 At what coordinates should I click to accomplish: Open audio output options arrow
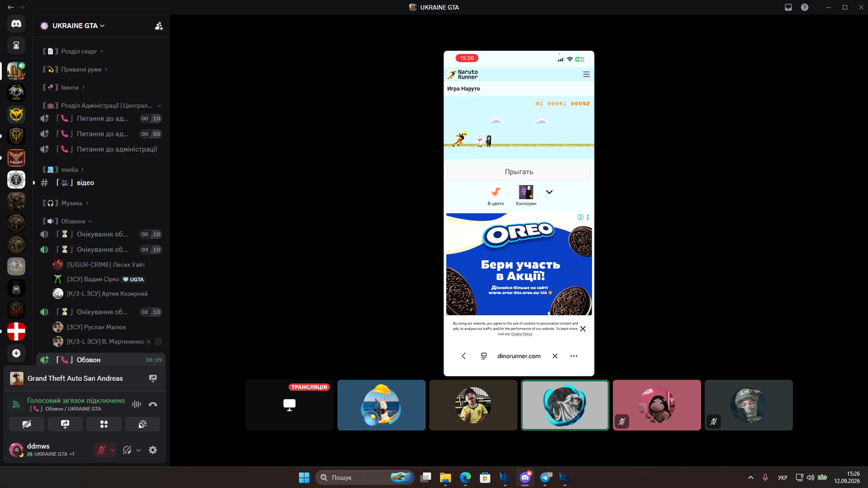point(138,450)
